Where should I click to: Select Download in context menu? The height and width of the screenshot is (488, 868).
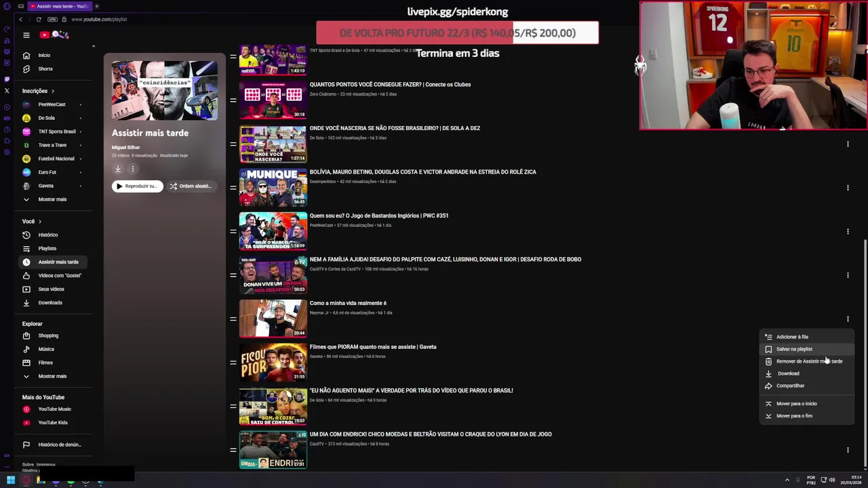[806, 373]
